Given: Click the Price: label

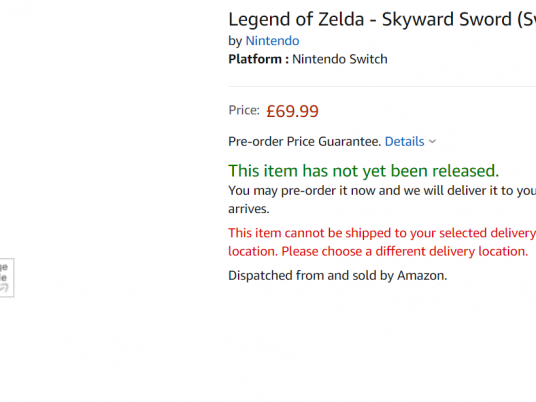Looking at the screenshot, I should pos(244,110).
